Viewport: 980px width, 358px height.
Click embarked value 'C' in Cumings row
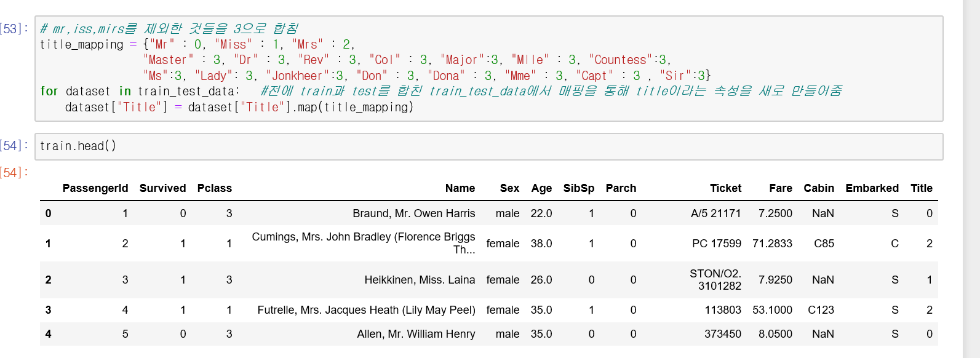pos(894,244)
